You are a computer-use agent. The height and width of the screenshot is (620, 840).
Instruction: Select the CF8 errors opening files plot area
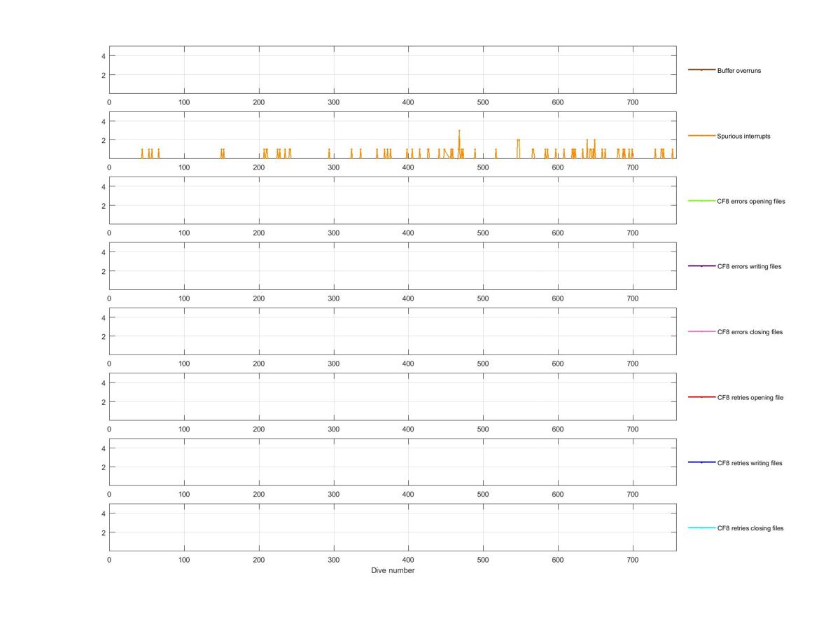(393, 200)
